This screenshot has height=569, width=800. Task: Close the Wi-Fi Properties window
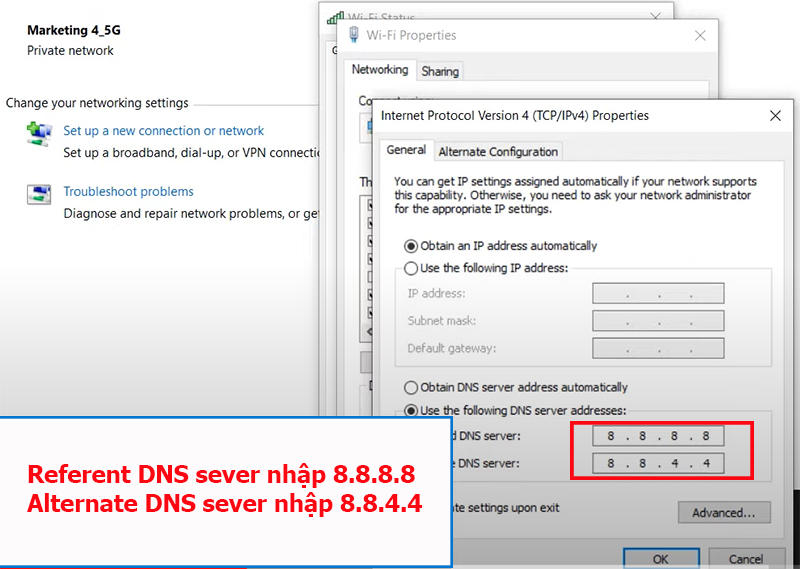pos(700,35)
